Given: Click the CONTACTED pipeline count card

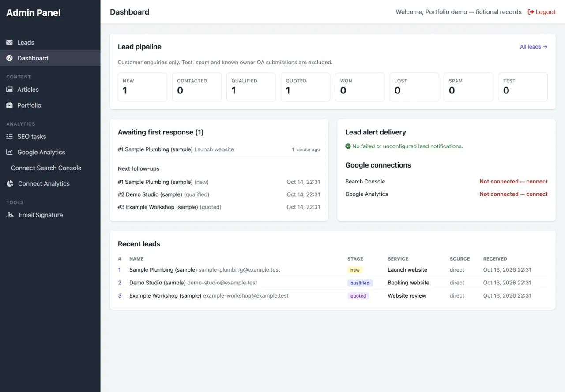Looking at the screenshot, I should (x=197, y=87).
